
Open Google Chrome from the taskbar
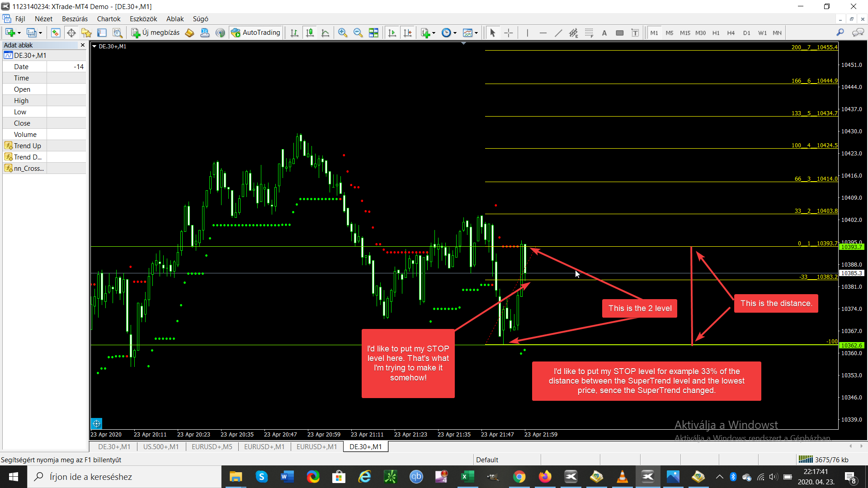pos(519,477)
